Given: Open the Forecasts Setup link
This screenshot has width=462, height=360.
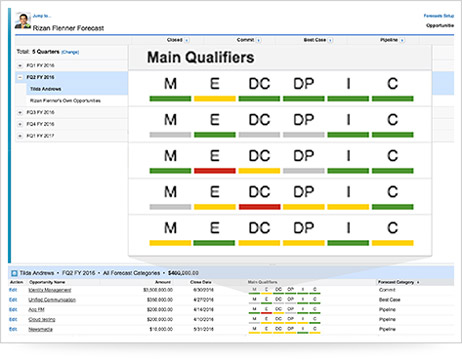Looking at the screenshot, I should pos(439,16).
